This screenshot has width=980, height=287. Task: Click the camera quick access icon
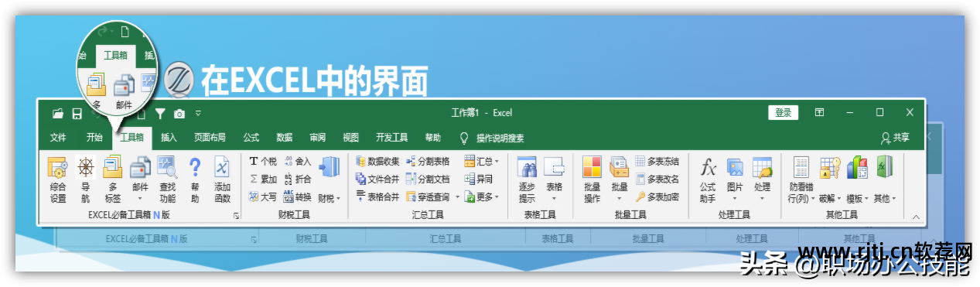[179, 114]
